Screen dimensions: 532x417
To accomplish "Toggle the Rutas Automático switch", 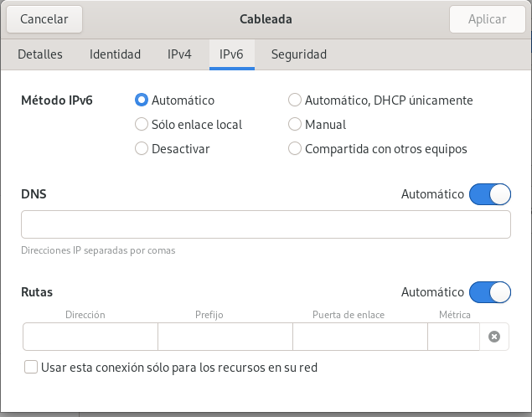I will coord(489,292).
